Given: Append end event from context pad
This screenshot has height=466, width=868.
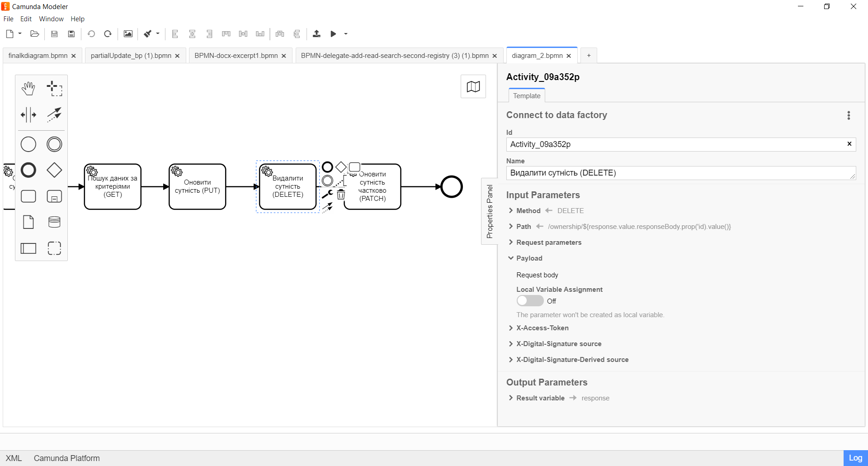Looking at the screenshot, I should click(327, 167).
